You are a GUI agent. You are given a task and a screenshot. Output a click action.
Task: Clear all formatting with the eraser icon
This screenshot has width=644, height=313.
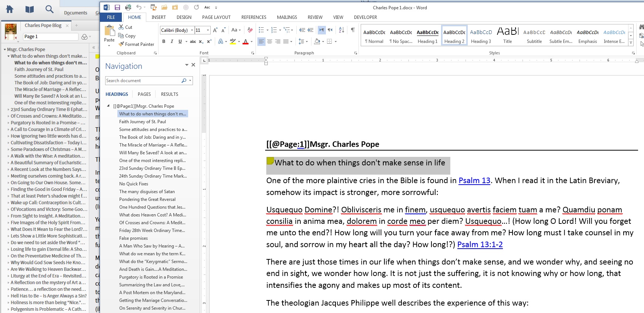[x=250, y=30]
